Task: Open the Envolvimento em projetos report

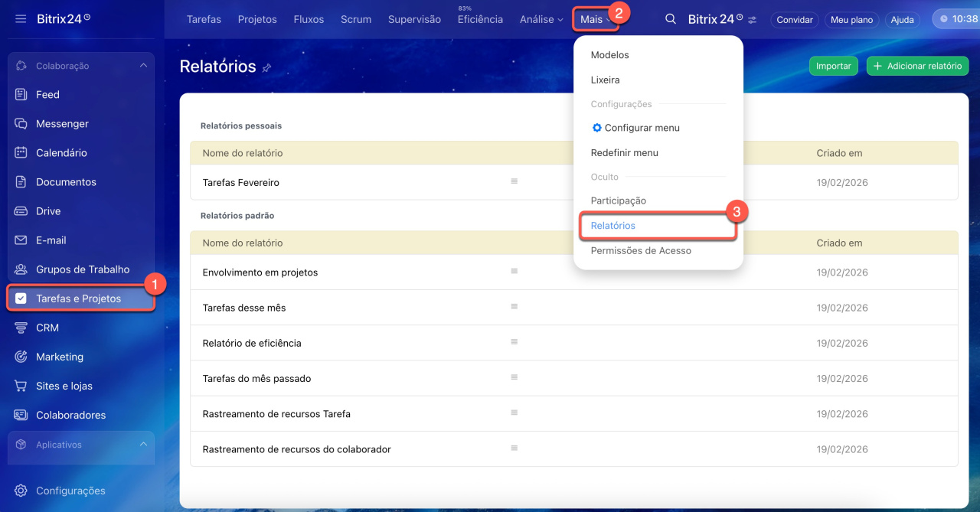Action: point(260,272)
